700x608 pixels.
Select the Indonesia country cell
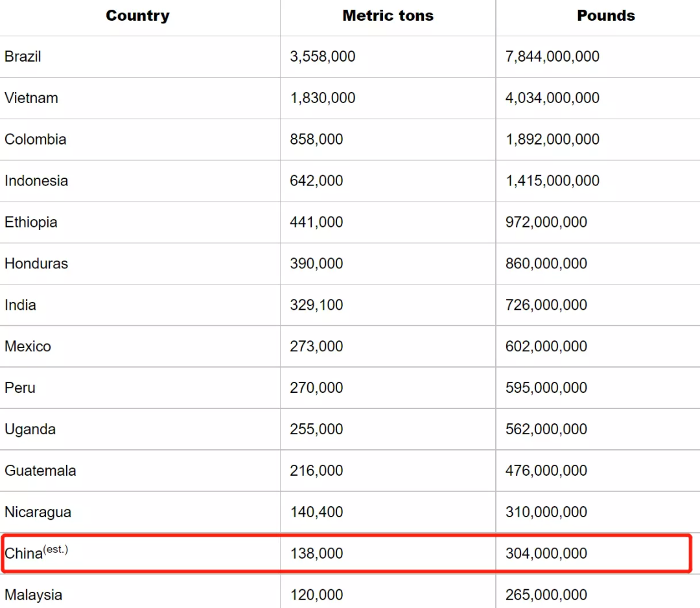click(36, 181)
